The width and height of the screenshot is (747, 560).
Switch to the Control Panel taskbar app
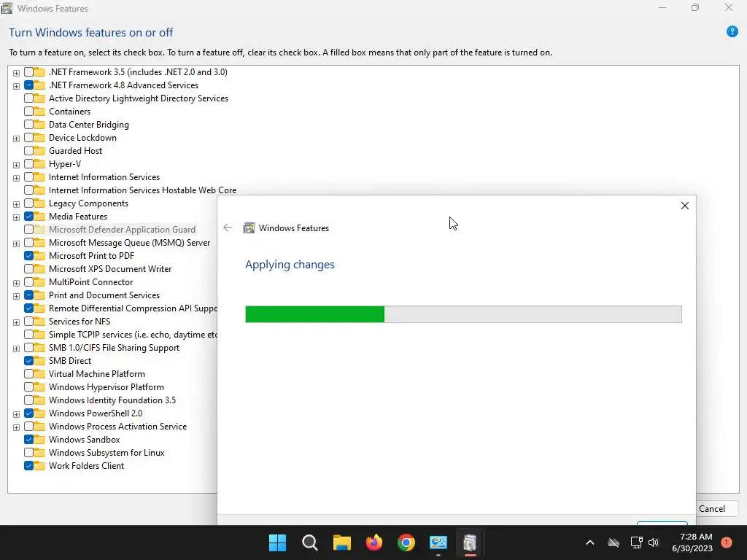[438, 542]
